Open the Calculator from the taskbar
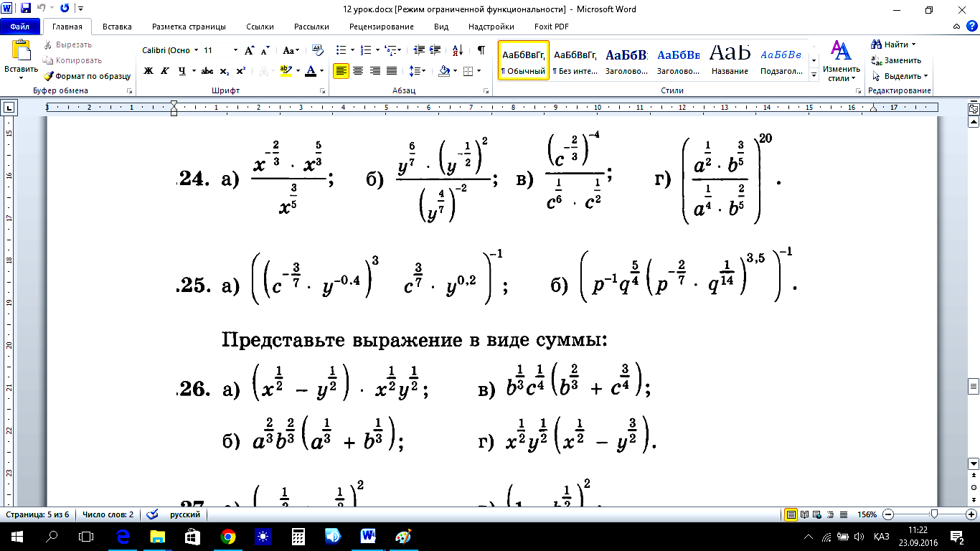 point(298,537)
